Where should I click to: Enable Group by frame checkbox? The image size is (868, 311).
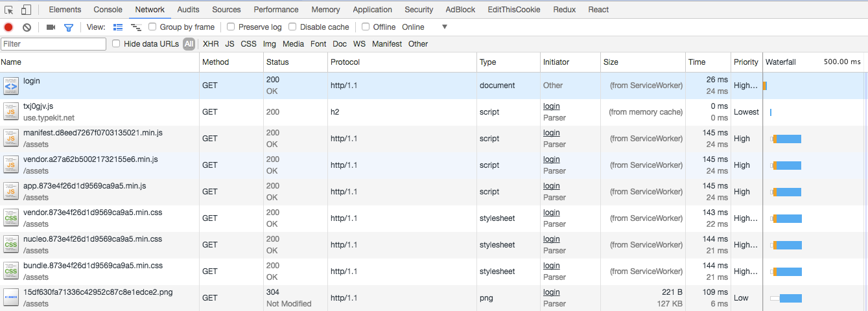(152, 27)
